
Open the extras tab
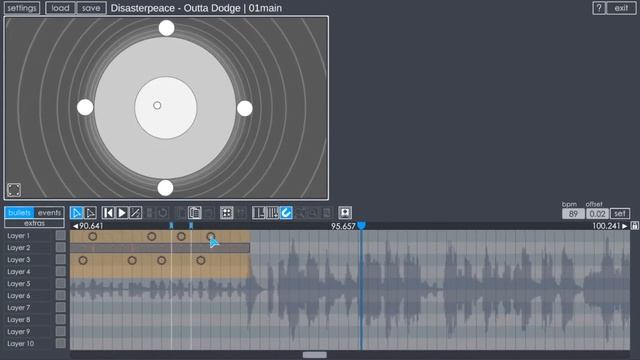coord(34,223)
